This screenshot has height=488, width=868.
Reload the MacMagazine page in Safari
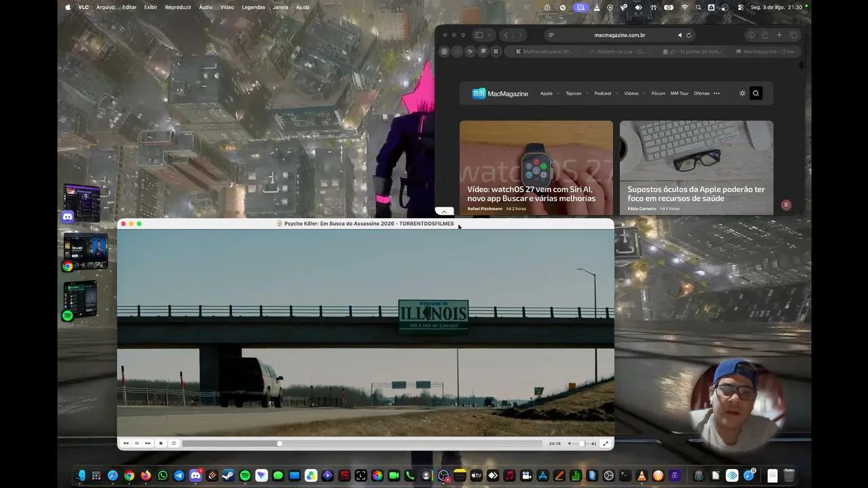689,35
